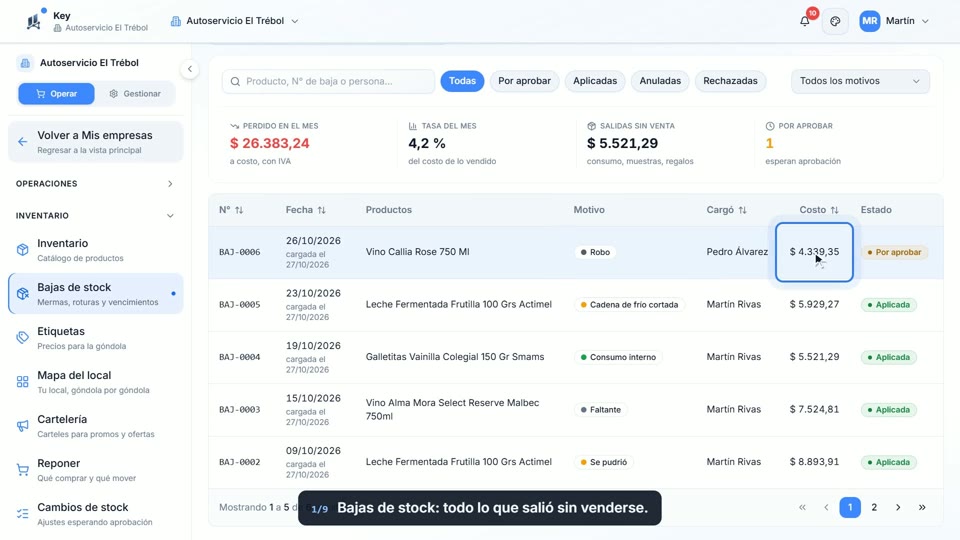Collapse the sidebar with arrow button

coord(190,69)
